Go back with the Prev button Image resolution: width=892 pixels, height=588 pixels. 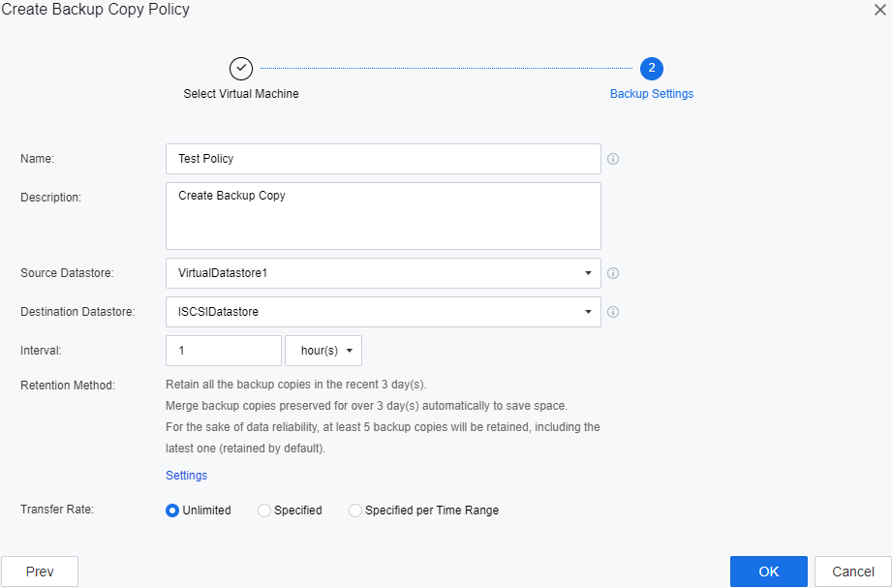click(40, 572)
